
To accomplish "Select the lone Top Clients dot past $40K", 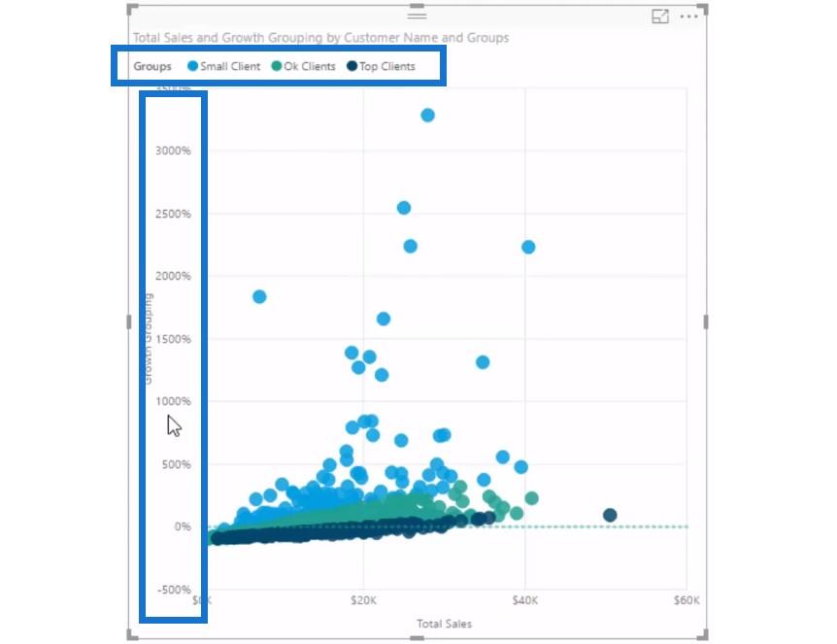I will pyautogui.click(x=610, y=515).
